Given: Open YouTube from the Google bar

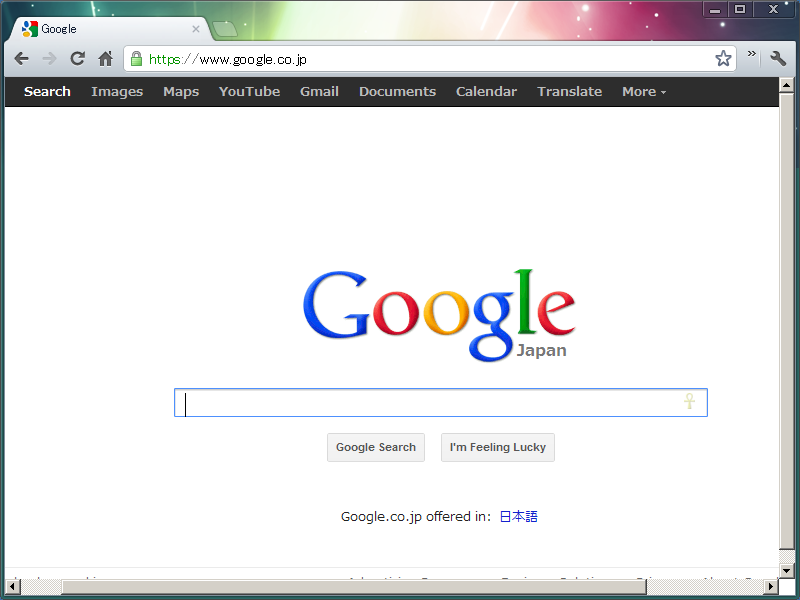Looking at the screenshot, I should [249, 92].
